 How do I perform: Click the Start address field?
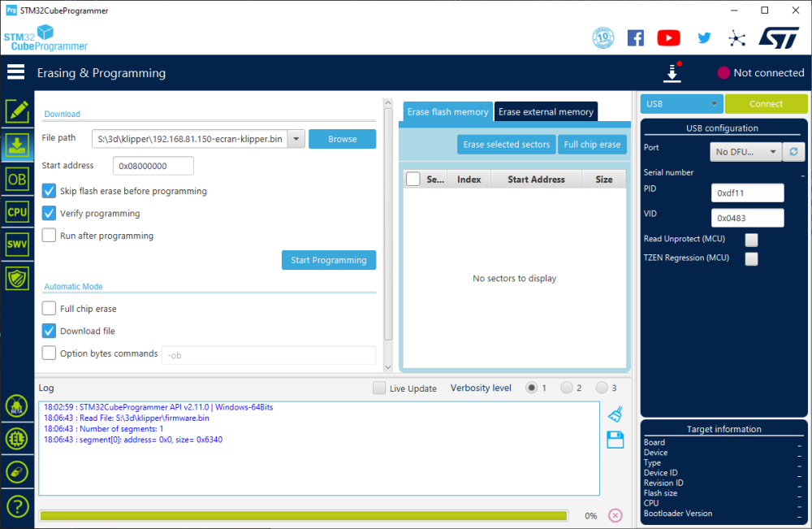pyautogui.click(x=153, y=166)
